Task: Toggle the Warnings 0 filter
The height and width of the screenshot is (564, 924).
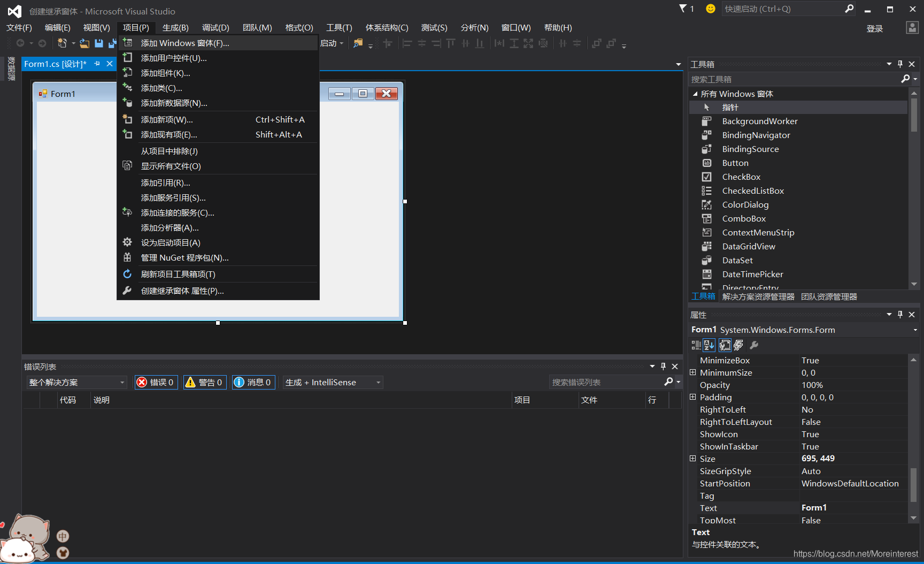Action: [x=205, y=382]
